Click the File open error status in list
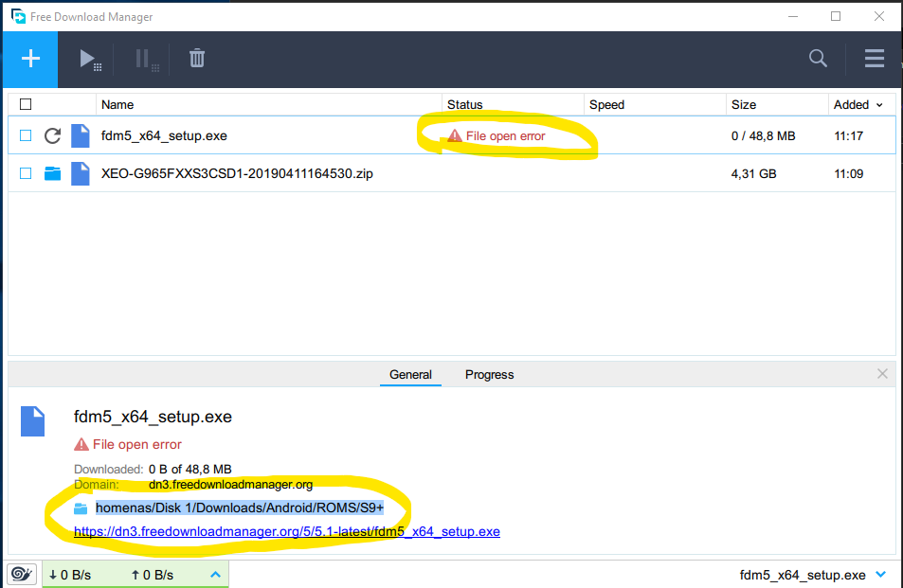Screen dimensions: 903x588 click(497, 135)
